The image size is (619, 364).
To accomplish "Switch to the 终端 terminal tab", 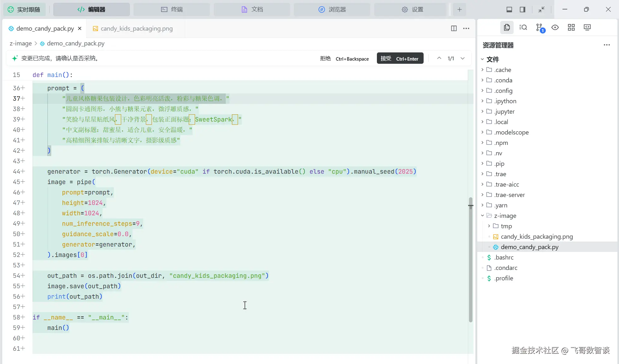I will pos(172,9).
